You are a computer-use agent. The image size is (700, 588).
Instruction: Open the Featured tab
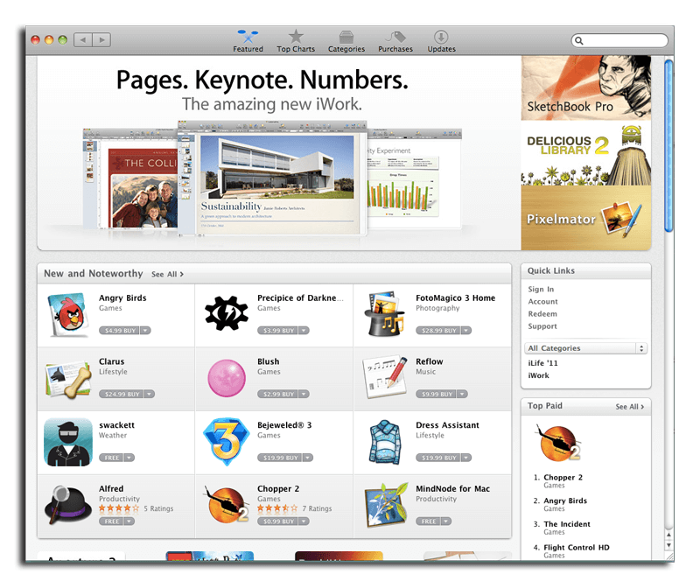tap(248, 41)
